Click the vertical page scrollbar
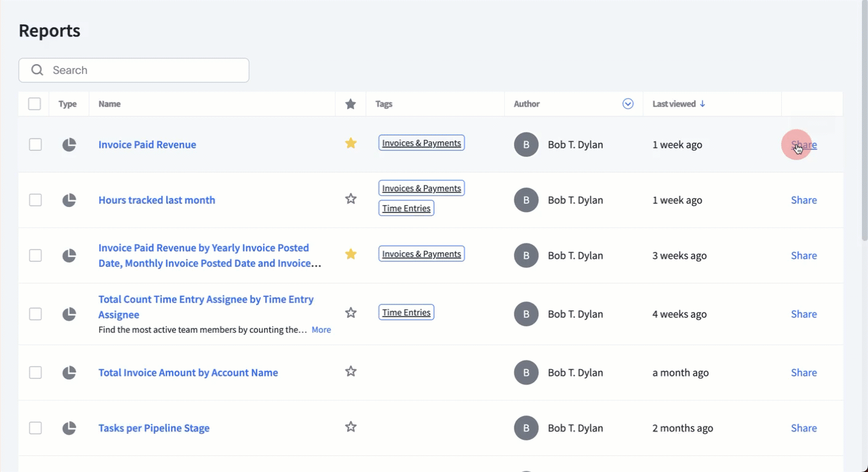The width and height of the screenshot is (868, 472). pos(864,123)
